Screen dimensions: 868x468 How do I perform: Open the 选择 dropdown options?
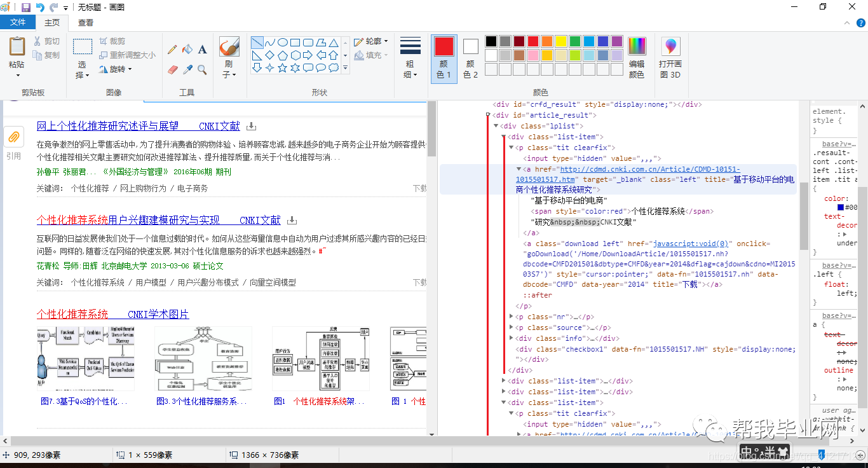tap(83, 70)
